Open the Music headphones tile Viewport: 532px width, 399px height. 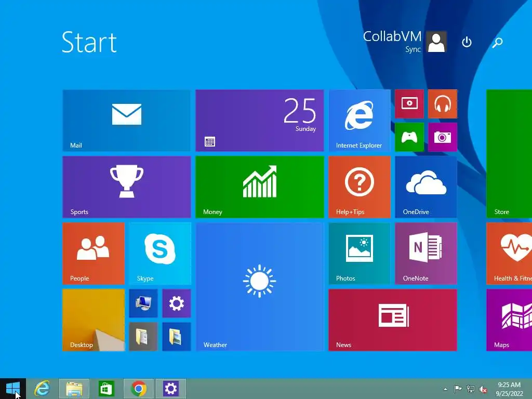(443, 104)
